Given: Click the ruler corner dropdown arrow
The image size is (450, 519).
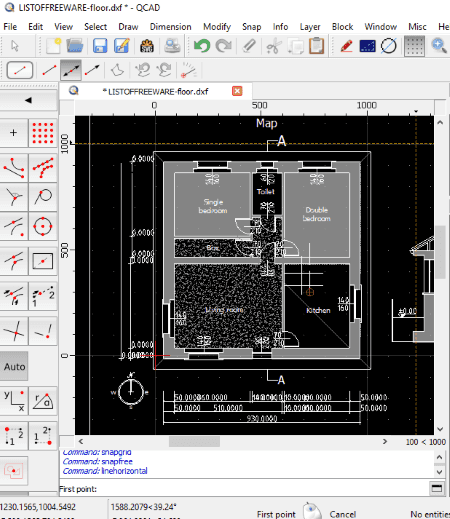Looking at the screenshot, I should (416, 111).
